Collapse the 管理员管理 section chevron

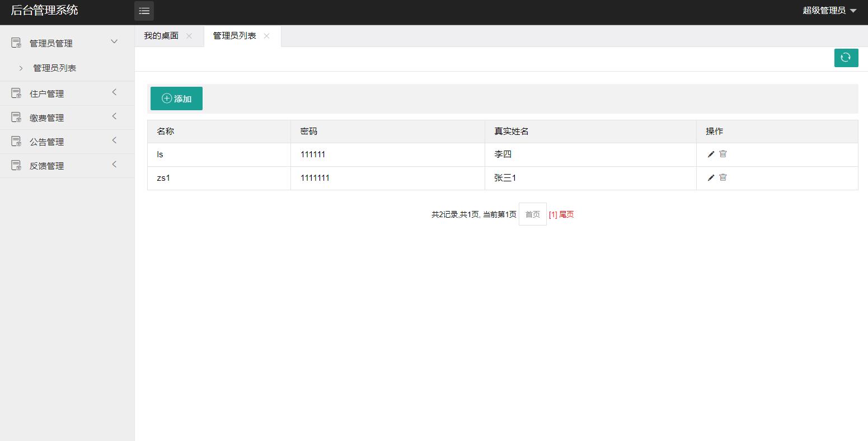coord(114,41)
